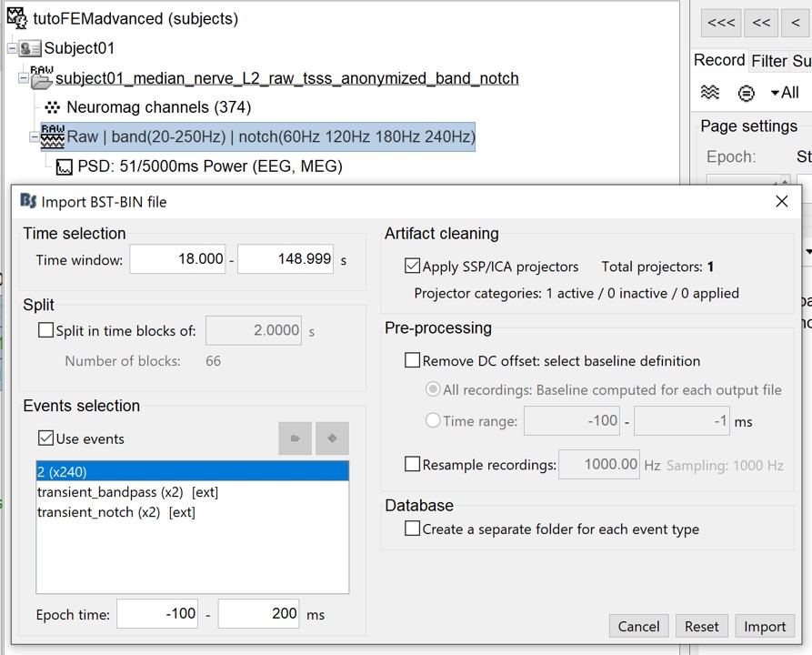Collapse the Subject01 tree node

pos(12,49)
